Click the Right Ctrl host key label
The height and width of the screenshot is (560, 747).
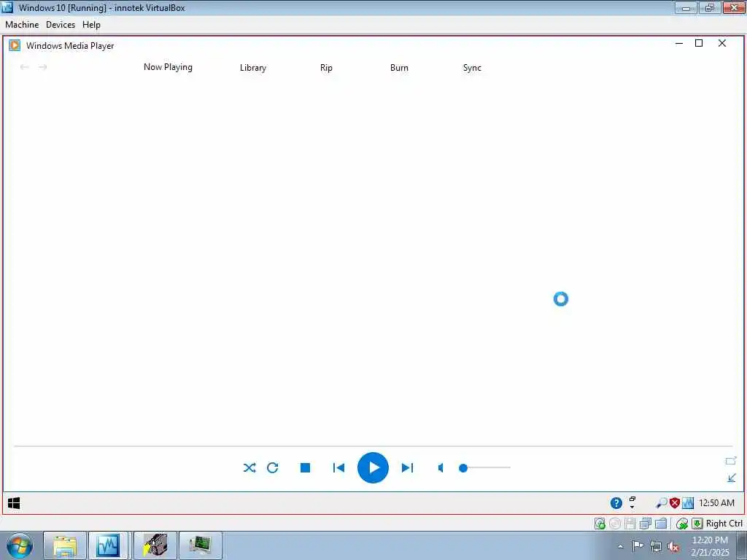724,524
